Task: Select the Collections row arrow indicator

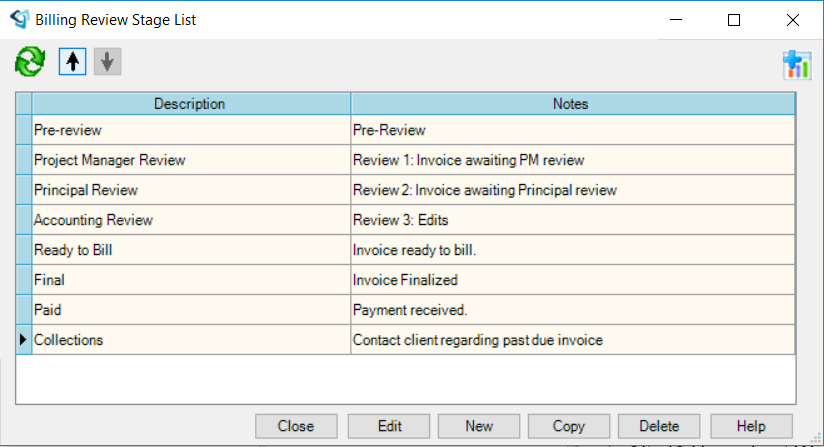Action: tap(24, 340)
